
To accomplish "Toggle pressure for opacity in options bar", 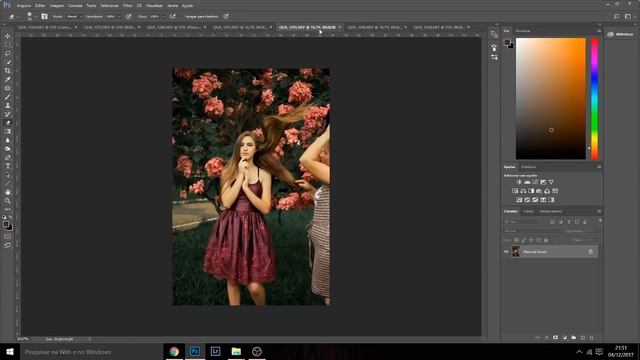I will tap(129, 16).
